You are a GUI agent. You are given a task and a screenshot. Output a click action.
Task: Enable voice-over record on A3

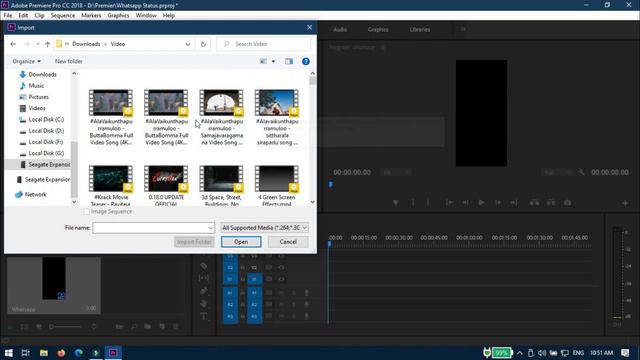coord(307,316)
